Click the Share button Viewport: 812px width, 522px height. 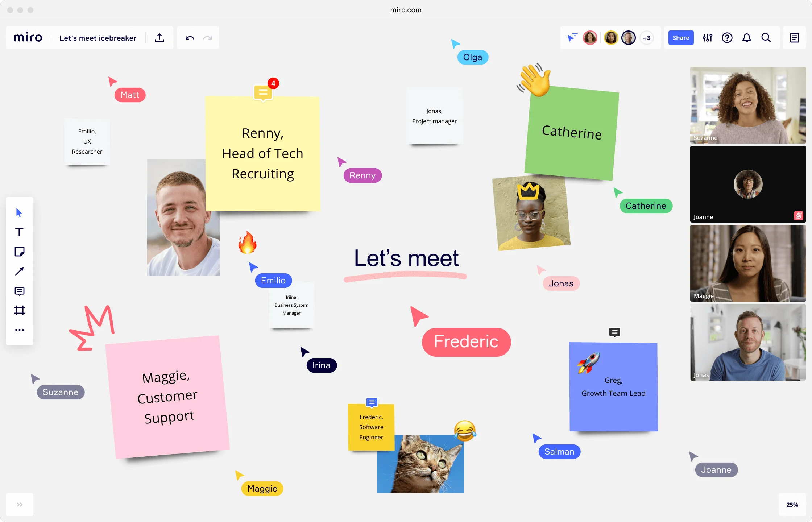pos(681,37)
